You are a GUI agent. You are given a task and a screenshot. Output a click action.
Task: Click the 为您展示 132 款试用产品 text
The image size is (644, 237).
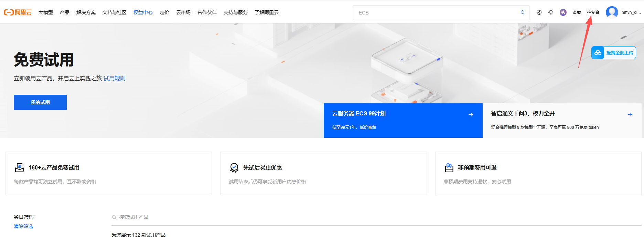(138, 235)
